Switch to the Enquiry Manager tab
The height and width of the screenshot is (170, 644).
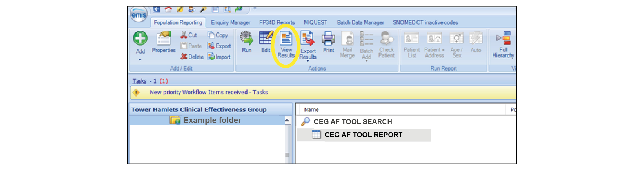click(x=230, y=22)
